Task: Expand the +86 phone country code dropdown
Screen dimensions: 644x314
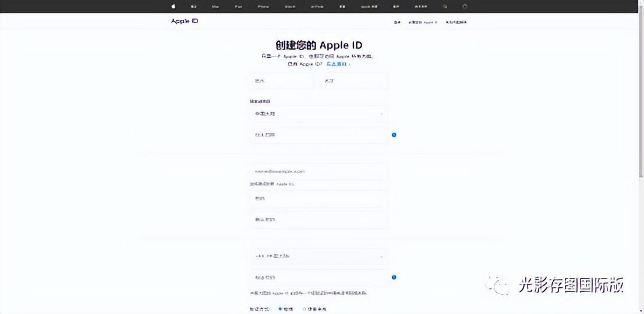Action: click(319, 256)
